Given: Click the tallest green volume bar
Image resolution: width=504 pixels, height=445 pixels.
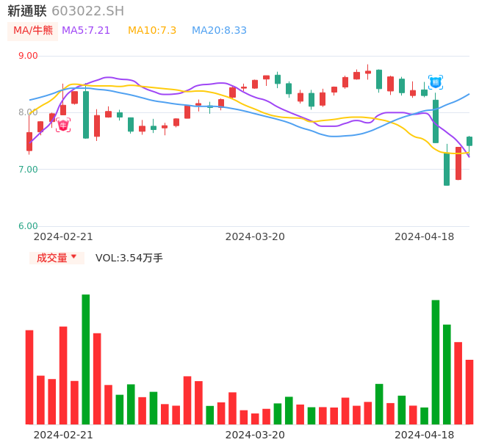Looking at the screenshot, I should (x=86, y=359).
